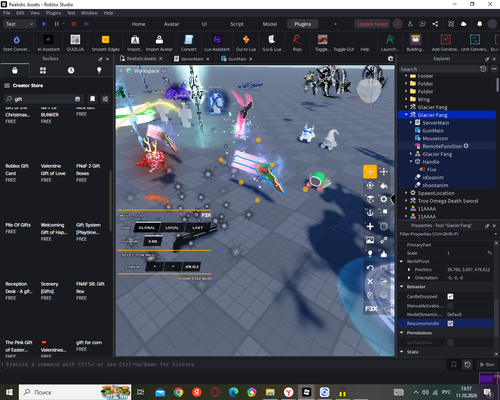Open the Windows Start menu
The width and height of the screenshot is (500, 400).
9,392
